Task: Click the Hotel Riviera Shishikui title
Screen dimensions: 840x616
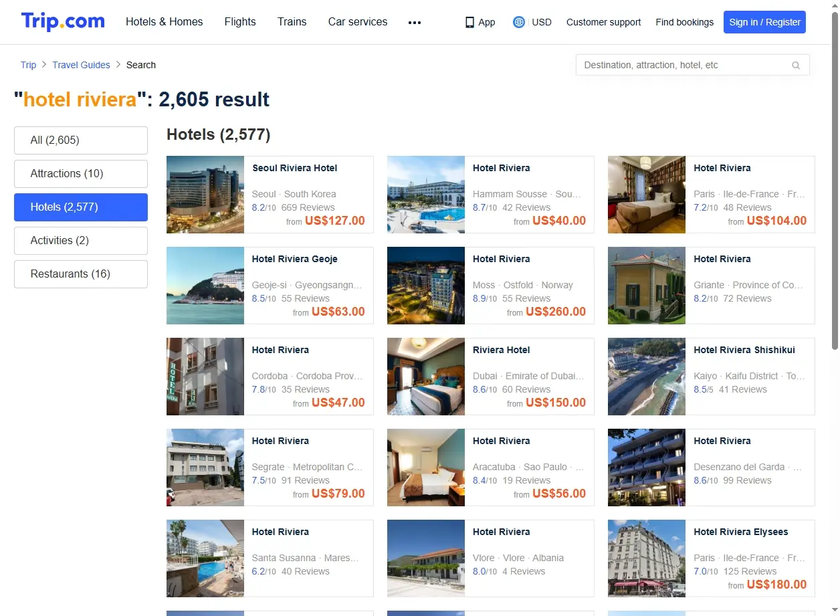Action: [744, 350]
